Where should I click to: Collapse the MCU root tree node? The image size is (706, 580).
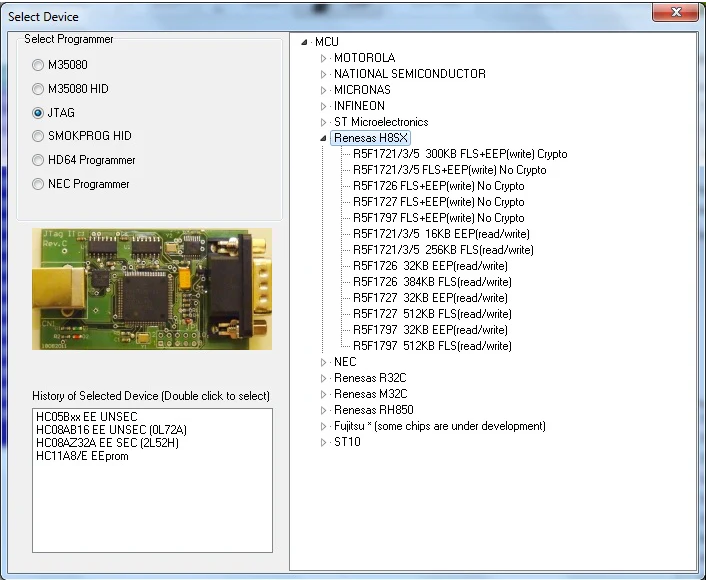(x=304, y=42)
